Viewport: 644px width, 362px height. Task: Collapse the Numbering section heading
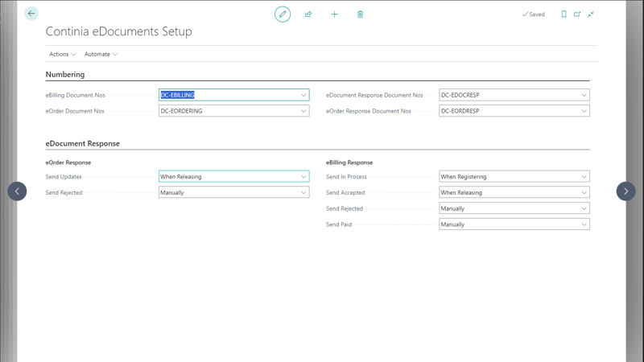click(65, 75)
